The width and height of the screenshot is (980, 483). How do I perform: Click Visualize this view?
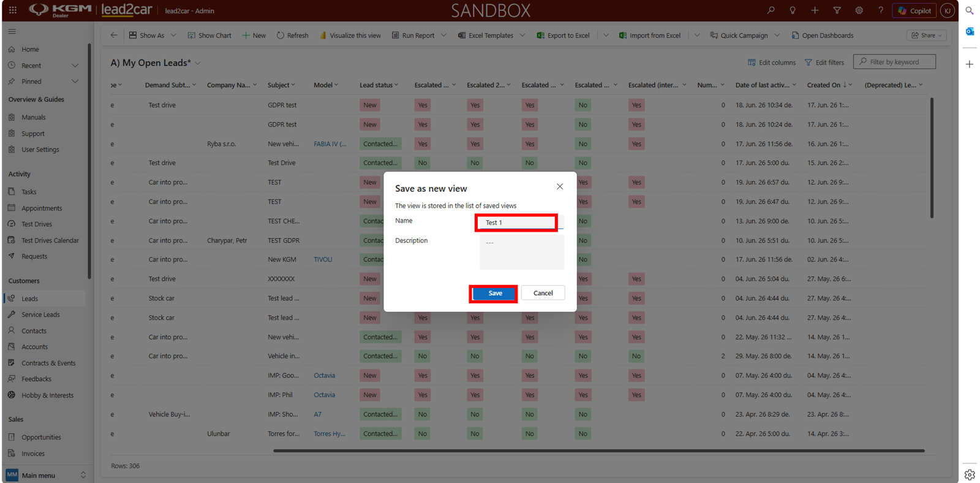[x=350, y=36]
